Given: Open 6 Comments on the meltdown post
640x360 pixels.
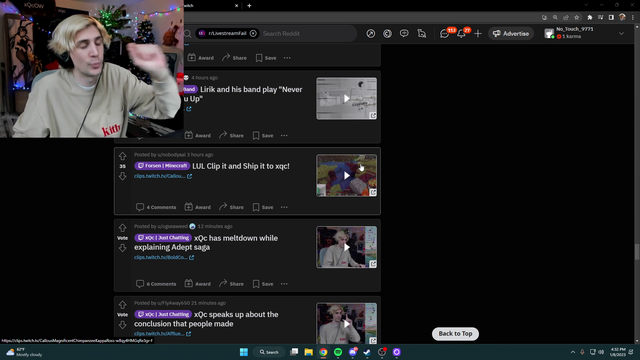Looking at the screenshot, I should (156, 284).
